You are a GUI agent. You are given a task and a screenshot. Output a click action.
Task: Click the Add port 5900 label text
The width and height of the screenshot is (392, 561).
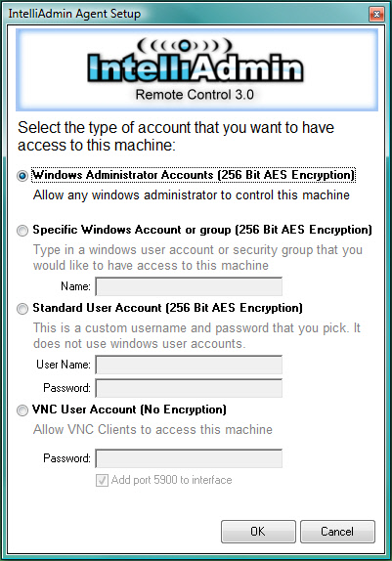pos(171,480)
